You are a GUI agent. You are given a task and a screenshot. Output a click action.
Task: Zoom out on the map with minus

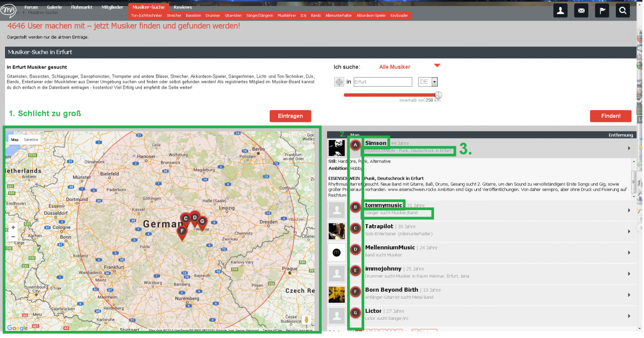(x=13, y=237)
